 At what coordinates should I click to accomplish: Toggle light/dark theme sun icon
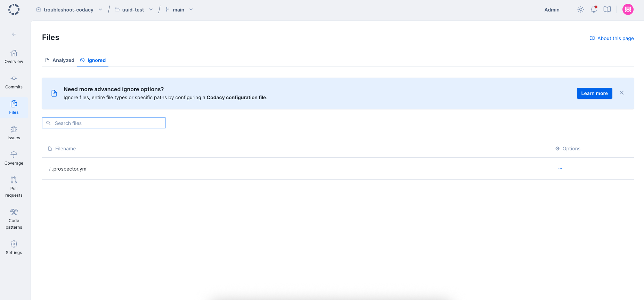pos(580,10)
